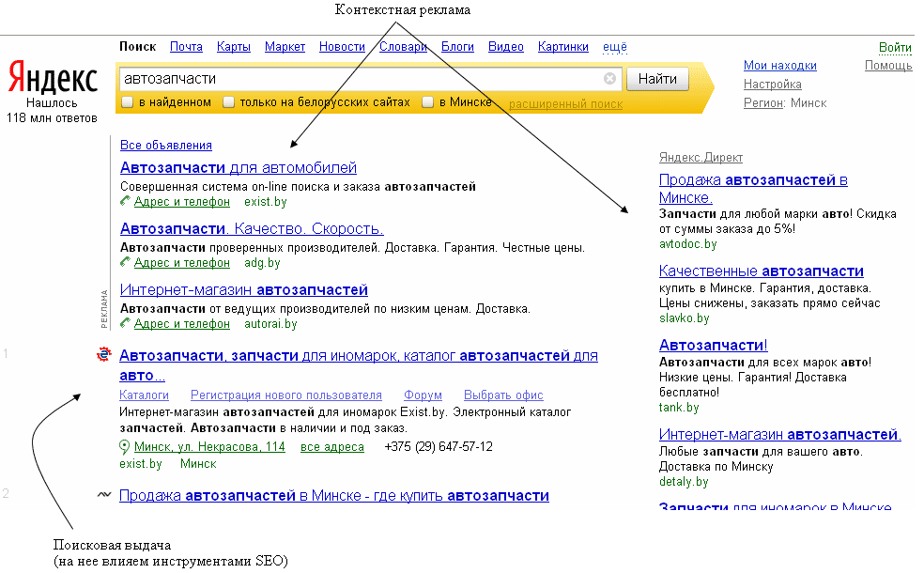
Task: Click "Адрес и телефон" under the autorai.by ad
Action: tap(181, 324)
